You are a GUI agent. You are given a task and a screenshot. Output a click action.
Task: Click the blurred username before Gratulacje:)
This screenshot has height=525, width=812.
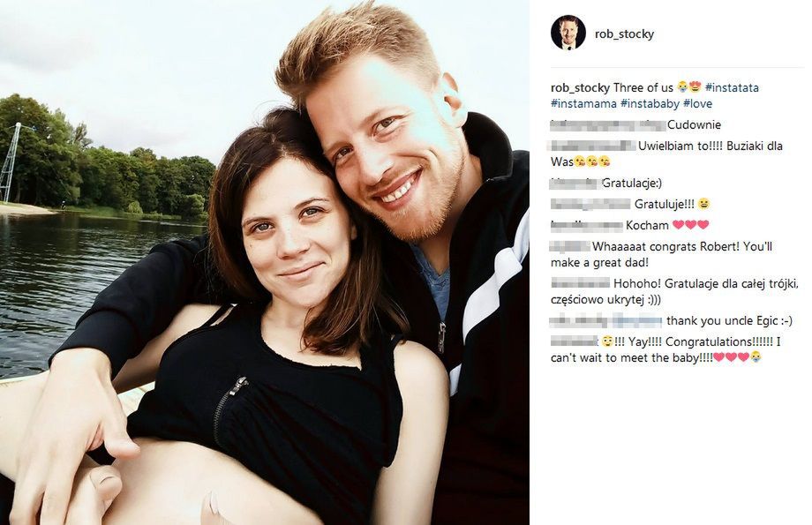click(575, 183)
